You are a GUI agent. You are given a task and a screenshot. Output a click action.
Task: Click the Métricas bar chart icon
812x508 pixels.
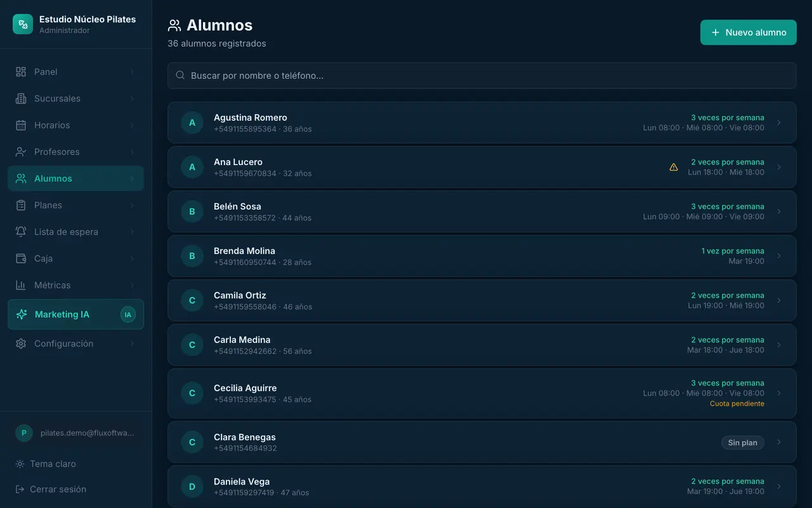[x=21, y=285]
